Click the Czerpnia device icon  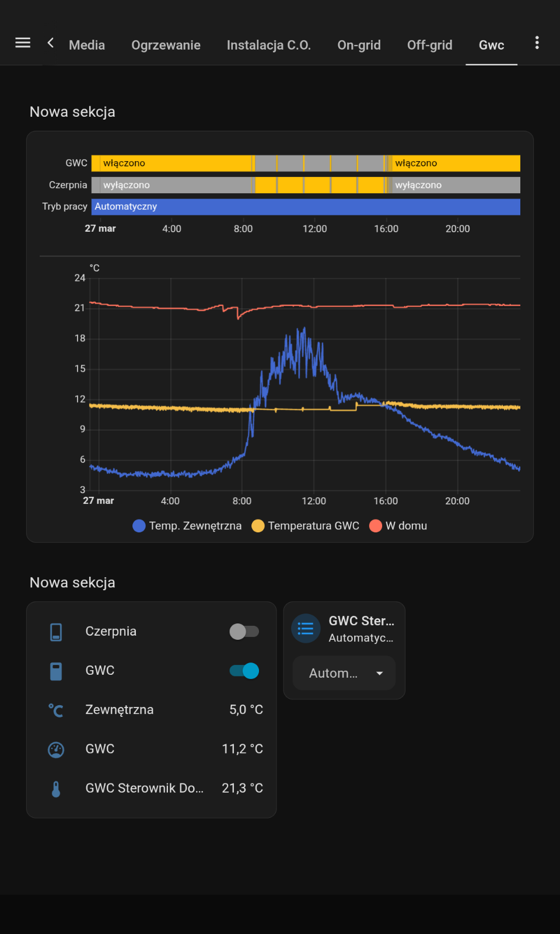coord(56,632)
